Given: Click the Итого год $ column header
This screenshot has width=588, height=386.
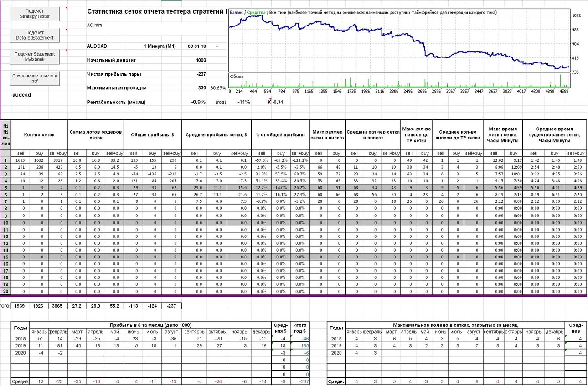Looking at the screenshot, I should [299, 328].
